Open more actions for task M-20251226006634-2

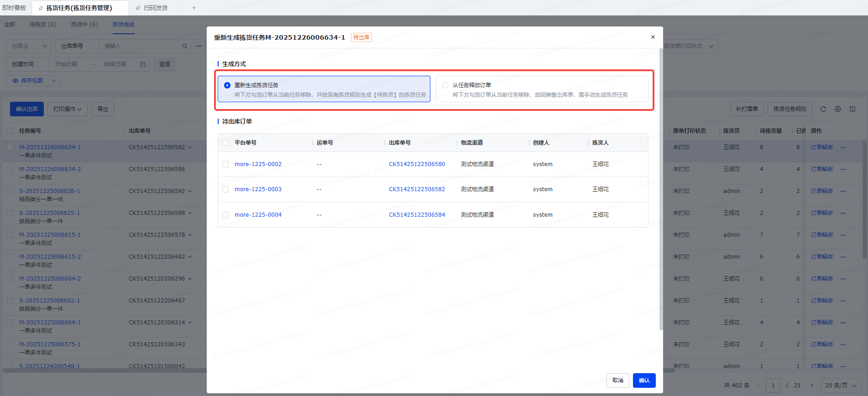(x=843, y=169)
